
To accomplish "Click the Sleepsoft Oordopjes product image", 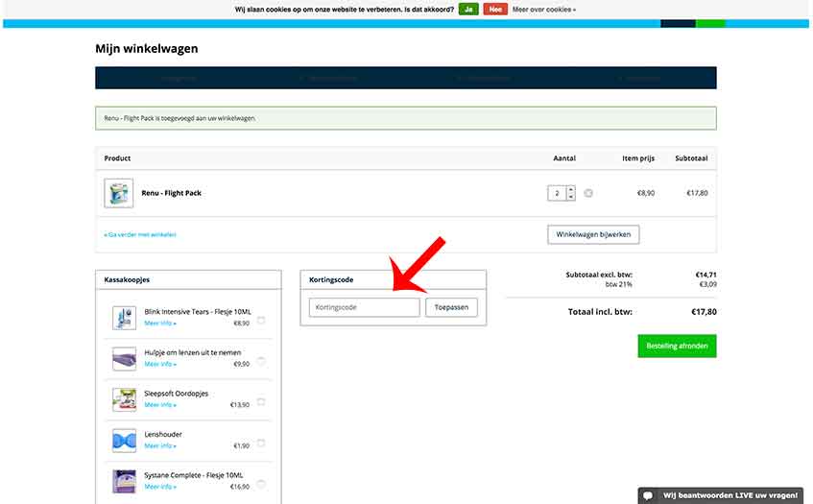I will (124, 399).
